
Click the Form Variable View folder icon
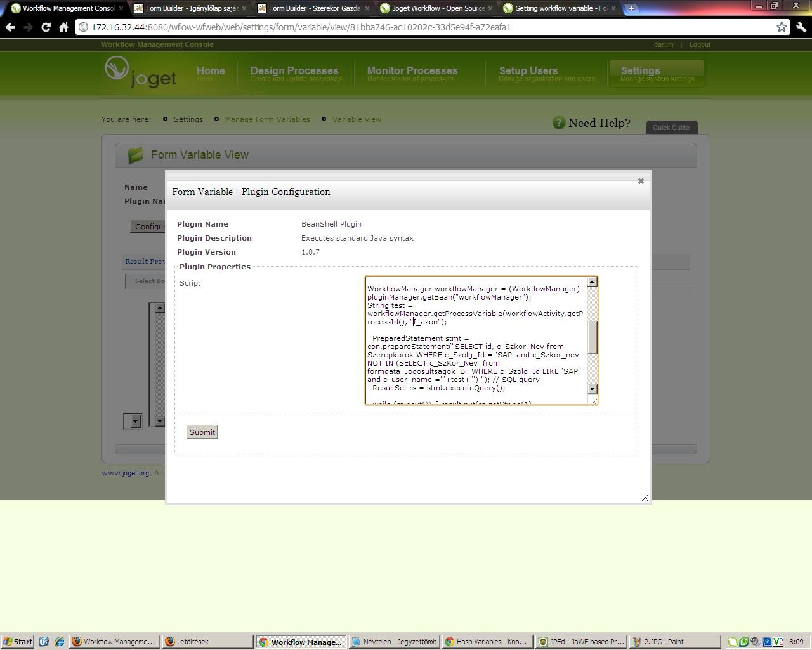135,155
